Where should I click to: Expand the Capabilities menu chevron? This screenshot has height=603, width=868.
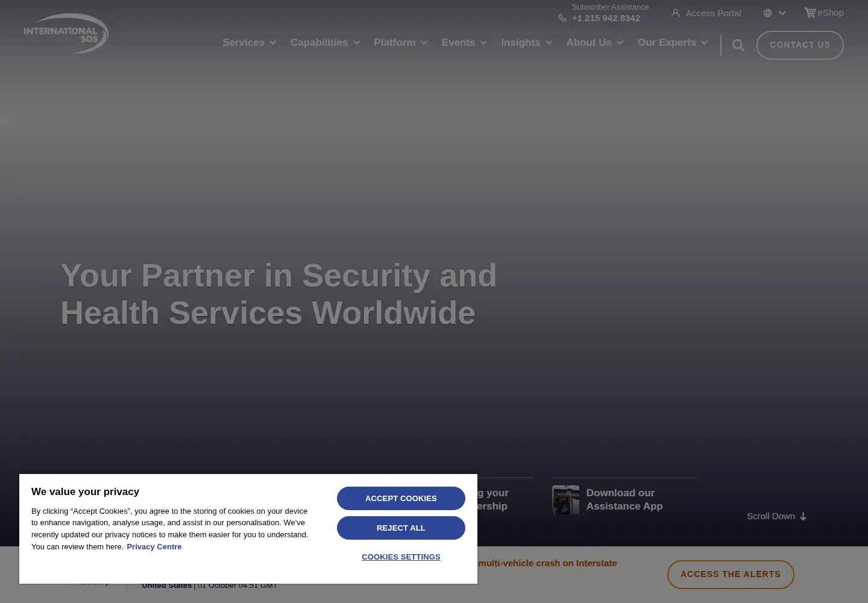[356, 43]
